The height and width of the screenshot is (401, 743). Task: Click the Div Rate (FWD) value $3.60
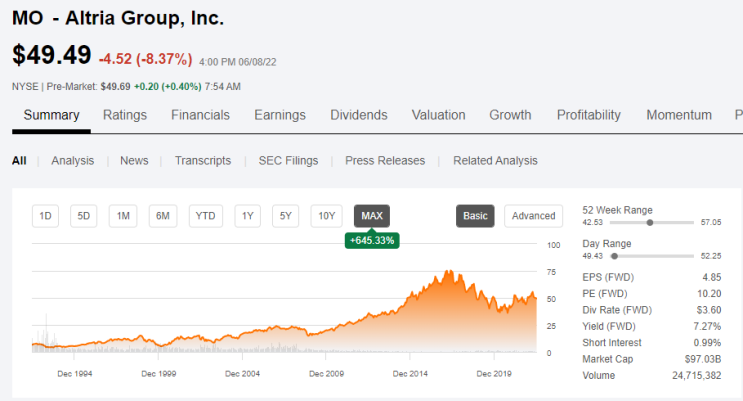pos(709,310)
